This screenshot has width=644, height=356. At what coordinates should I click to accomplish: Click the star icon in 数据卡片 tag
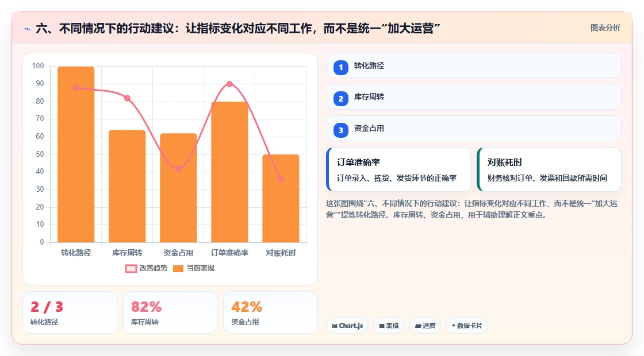tap(454, 325)
